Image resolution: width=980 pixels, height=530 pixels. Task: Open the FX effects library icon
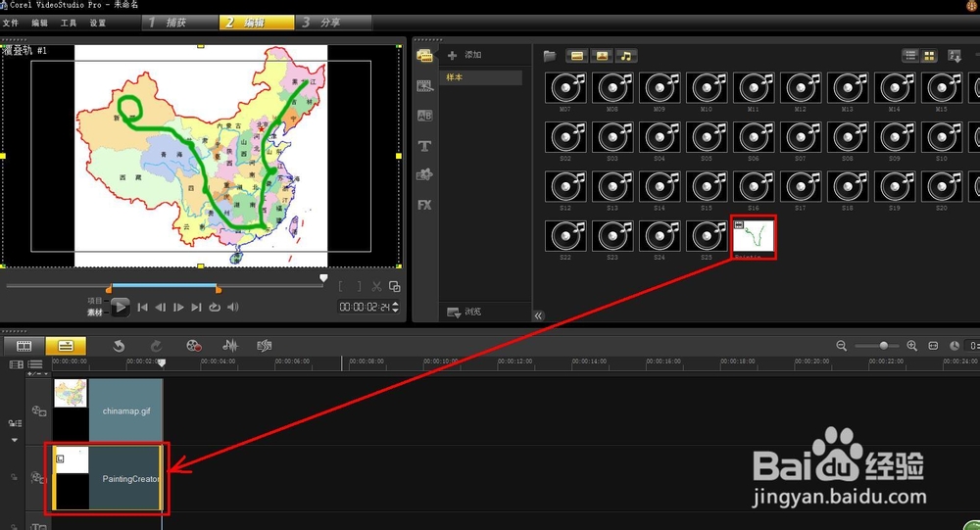click(424, 205)
